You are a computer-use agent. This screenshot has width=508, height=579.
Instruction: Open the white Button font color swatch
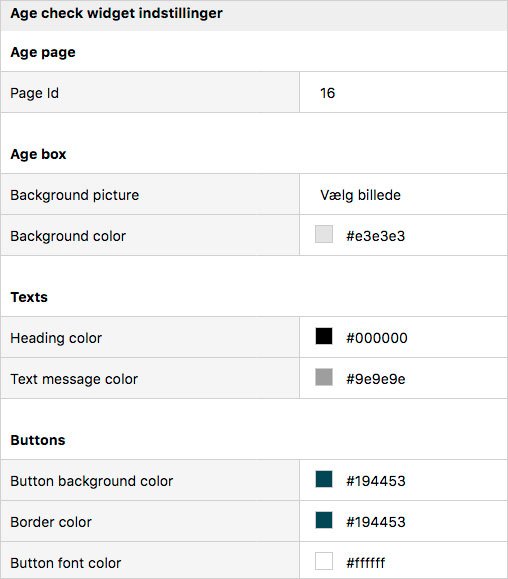[324, 561]
